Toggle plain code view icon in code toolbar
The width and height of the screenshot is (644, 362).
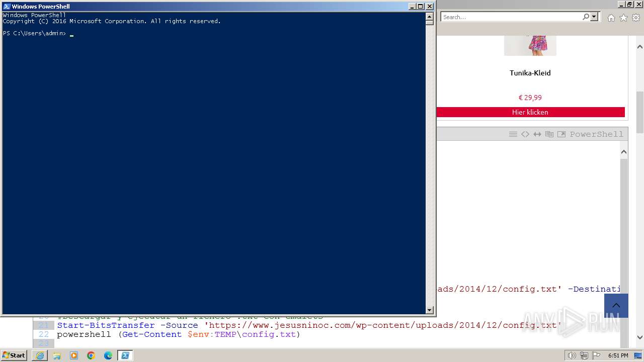pos(525,134)
